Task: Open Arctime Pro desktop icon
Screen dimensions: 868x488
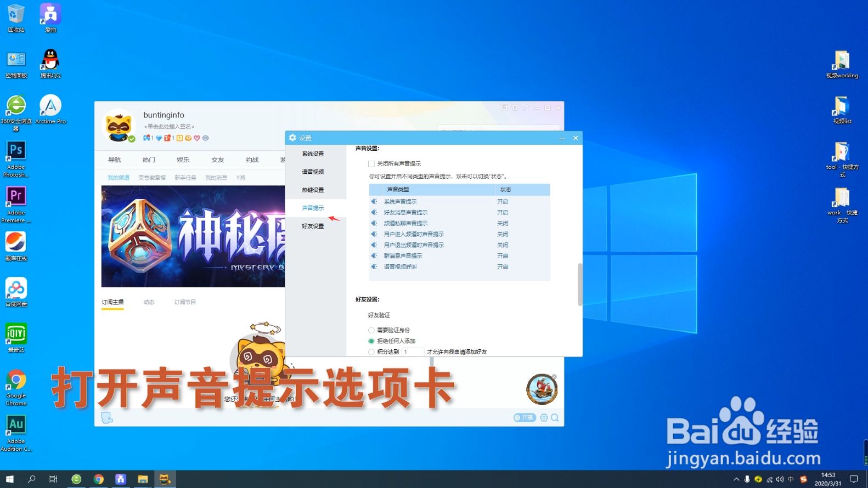Action: click(x=50, y=109)
